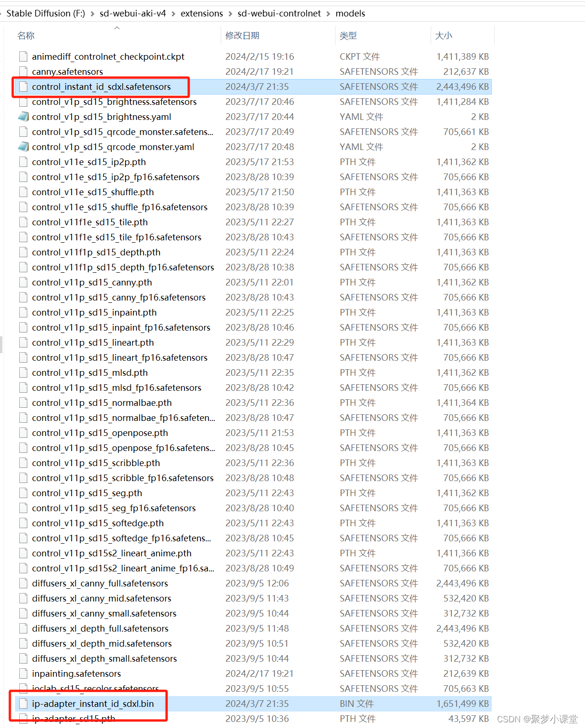The height and width of the screenshot is (728, 585).
Task: Click the file icon of animediff_controlnet_checkpoint.ckpt
Action: (x=23, y=56)
